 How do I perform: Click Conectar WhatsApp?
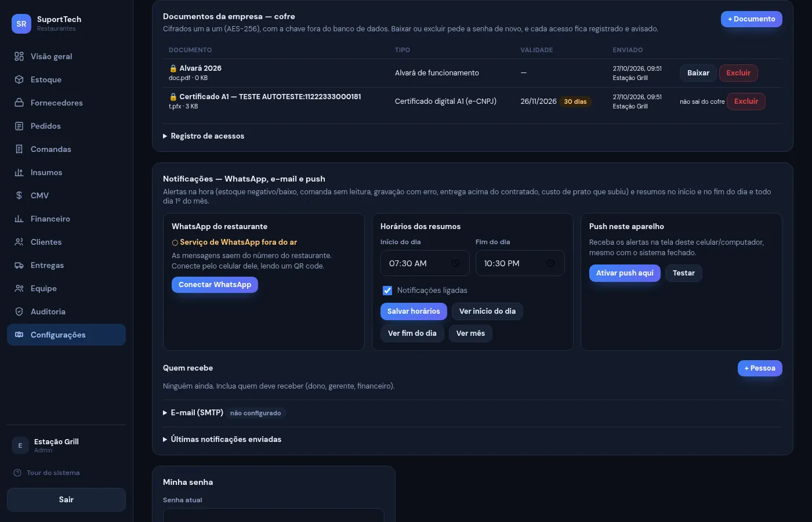215,285
